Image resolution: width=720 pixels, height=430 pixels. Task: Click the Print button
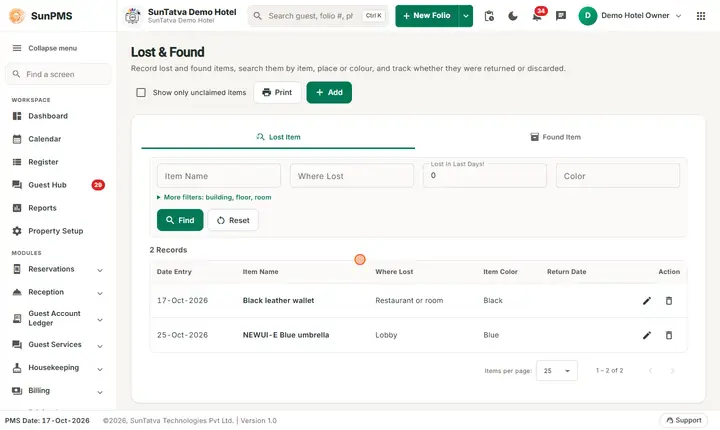pyautogui.click(x=277, y=92)
